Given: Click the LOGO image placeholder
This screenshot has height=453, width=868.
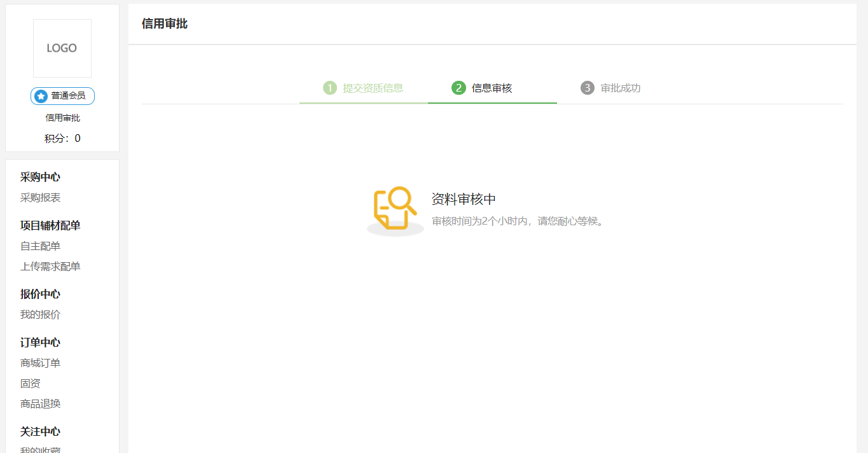Looking at the screenshot, I should pos(62,48).
